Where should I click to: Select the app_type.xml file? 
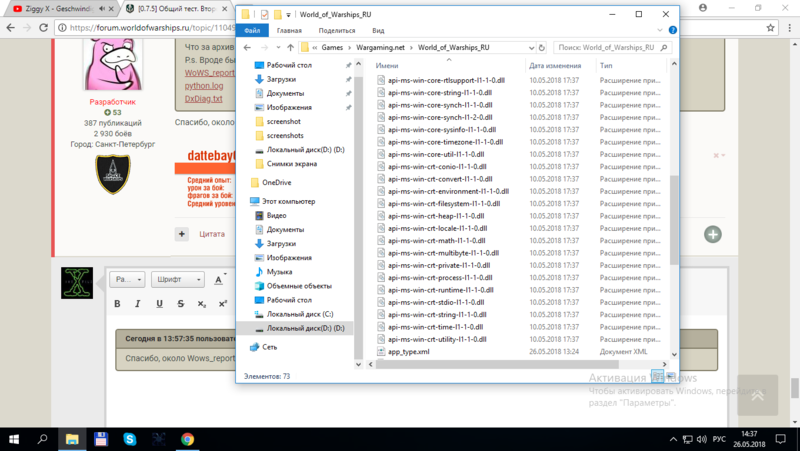(x=408, y=352)
